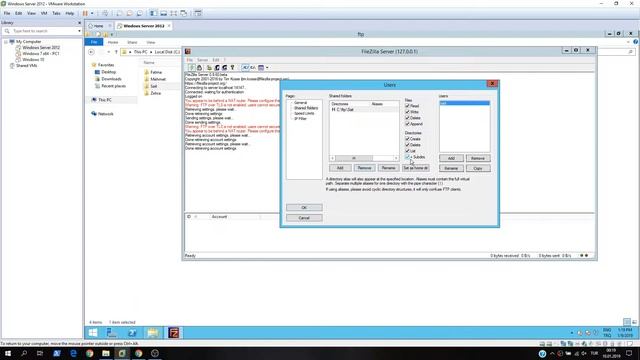Viewport: 640px width, 360px height.
Task: Click VMware take snapshot toolbar icon
Action: pyautogui.click(x=119, y=13)
